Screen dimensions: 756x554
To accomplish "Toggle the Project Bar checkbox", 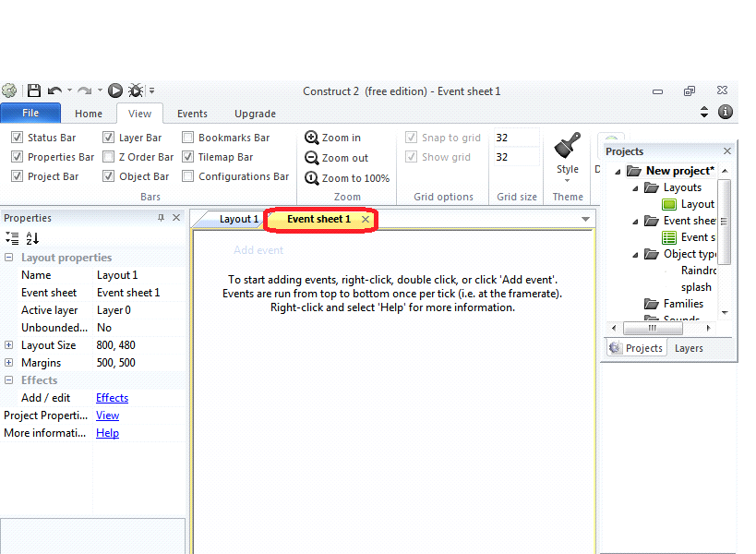I will tap(17, 176).
